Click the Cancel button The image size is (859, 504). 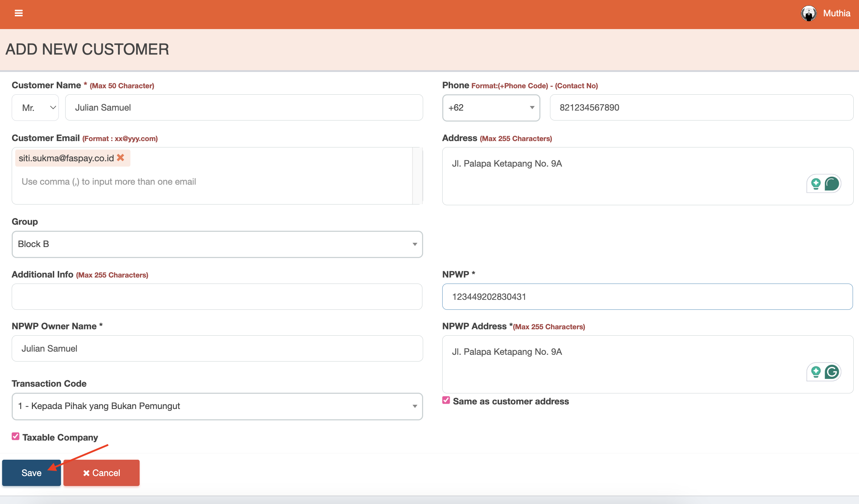click(101, 473)
